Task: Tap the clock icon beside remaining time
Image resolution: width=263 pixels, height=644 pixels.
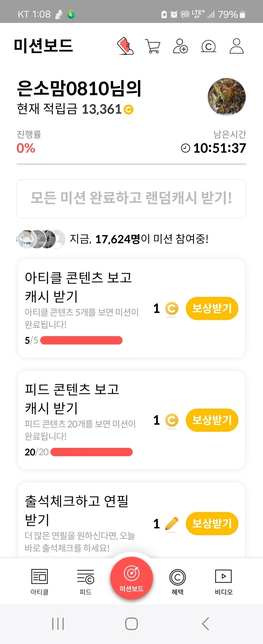Action: click(x=185, y=148)
